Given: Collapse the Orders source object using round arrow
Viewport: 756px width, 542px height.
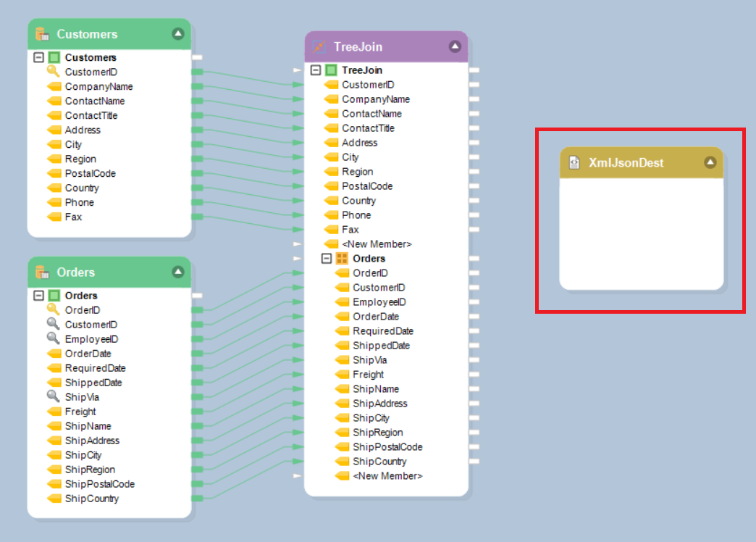Looking at the screenshot, I should click(178, 272).
